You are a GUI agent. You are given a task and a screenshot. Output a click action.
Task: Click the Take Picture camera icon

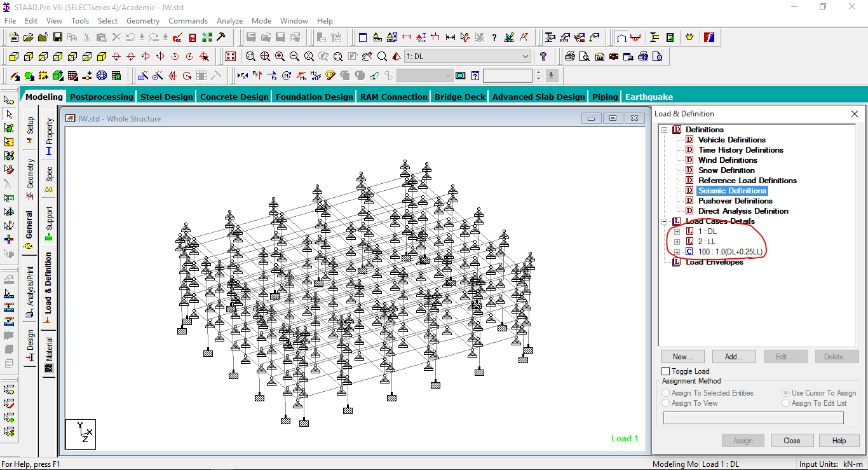click(613, 56)
